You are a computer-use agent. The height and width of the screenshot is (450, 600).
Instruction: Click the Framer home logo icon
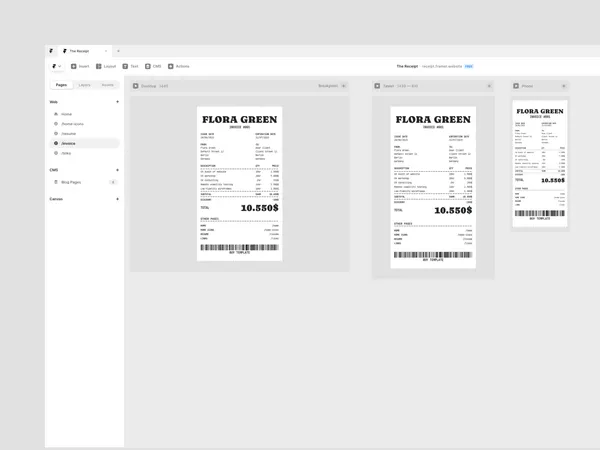click(x=51, y=51)
